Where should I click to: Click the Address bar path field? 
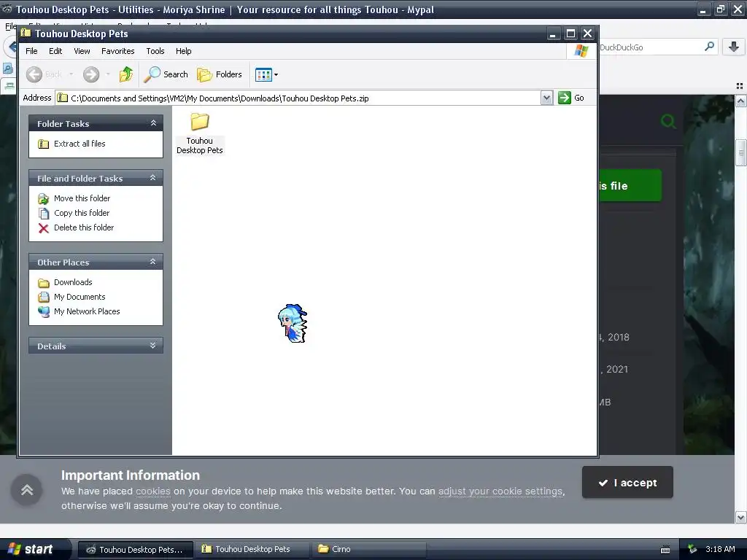coord(298,98)
